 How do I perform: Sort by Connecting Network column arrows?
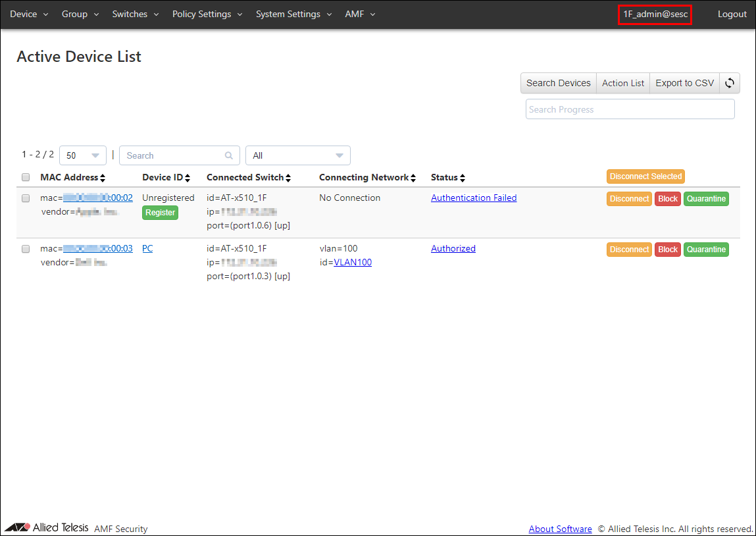(x=414, y=178)
